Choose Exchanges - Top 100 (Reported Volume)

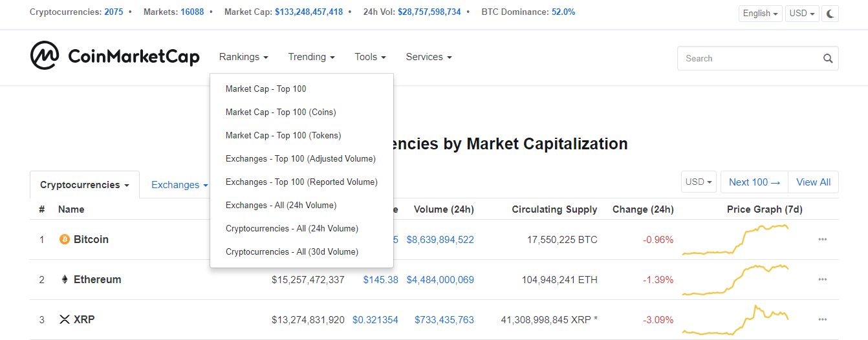point(301,182)
